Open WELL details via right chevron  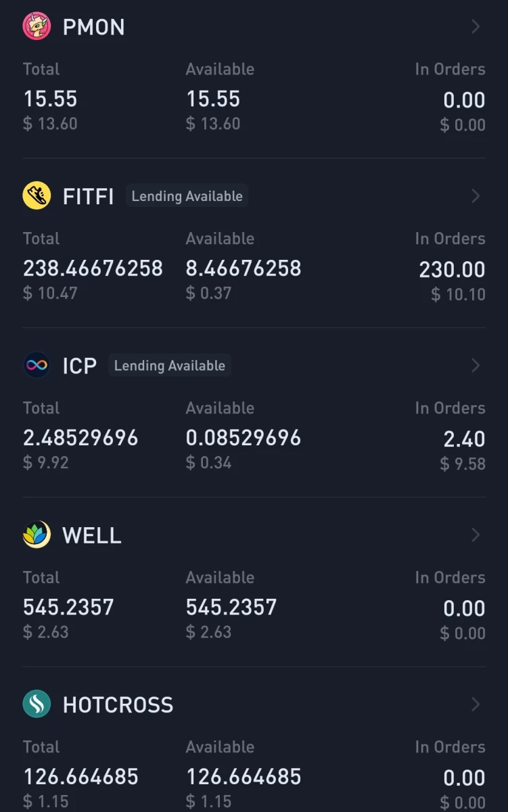click(476, 535)
